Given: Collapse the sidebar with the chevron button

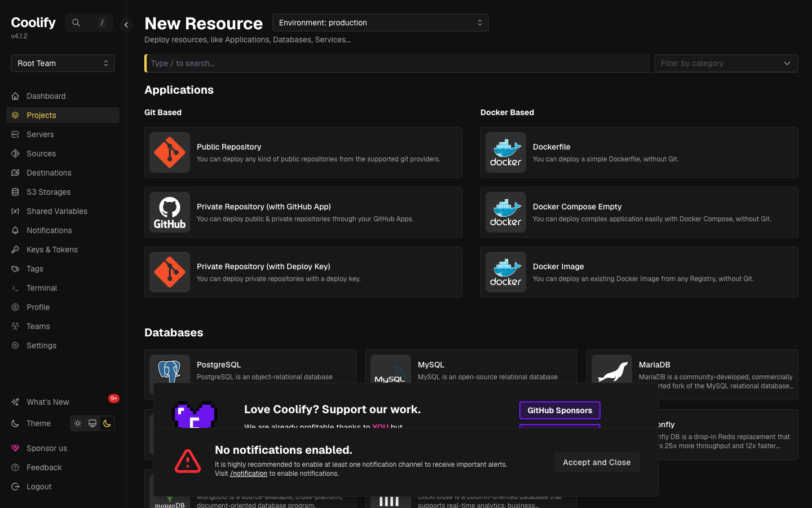Looking at the screenshot, I should (x=126, y=25).
